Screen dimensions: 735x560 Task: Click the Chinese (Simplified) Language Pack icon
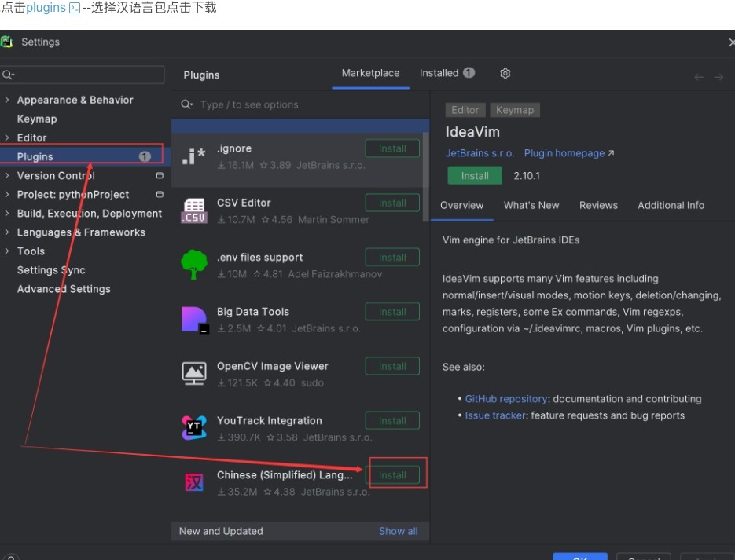click(193, 482)
